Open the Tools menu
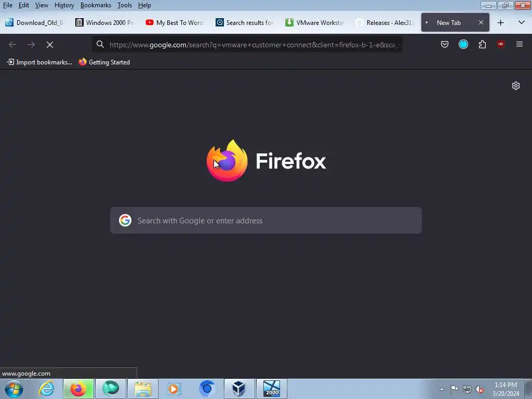 [125, 5]
